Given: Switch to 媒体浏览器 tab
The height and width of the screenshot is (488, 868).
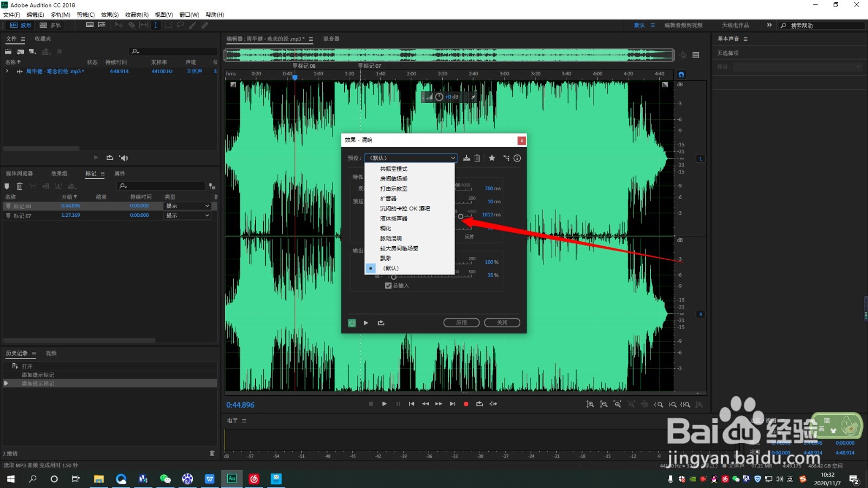Looking at the screenshot, I should point(19,174).
